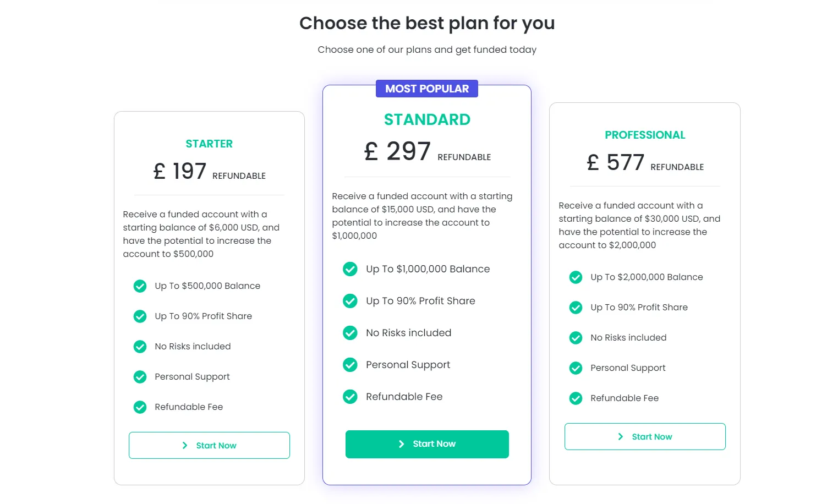
Task: Click the chevron arrow in Standard's Start Now button
Action: click(401, 443)
